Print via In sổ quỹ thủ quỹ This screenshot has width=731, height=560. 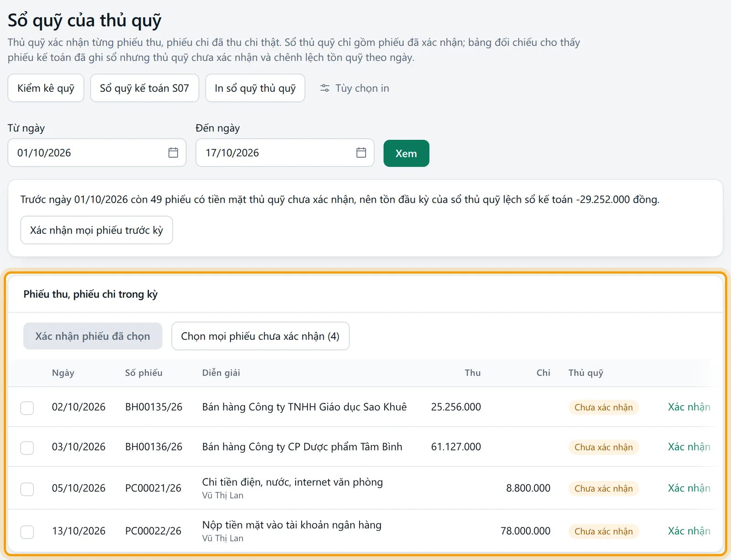click(255, 88)
